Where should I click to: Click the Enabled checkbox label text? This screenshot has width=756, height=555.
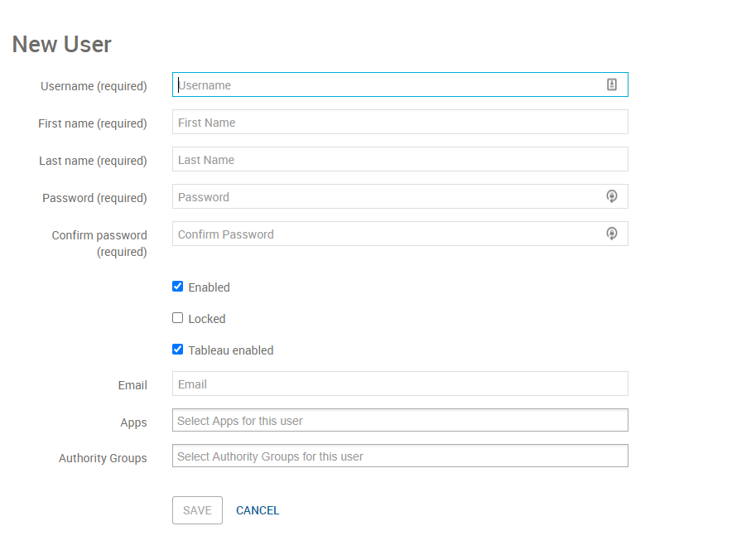coord(209,287)
